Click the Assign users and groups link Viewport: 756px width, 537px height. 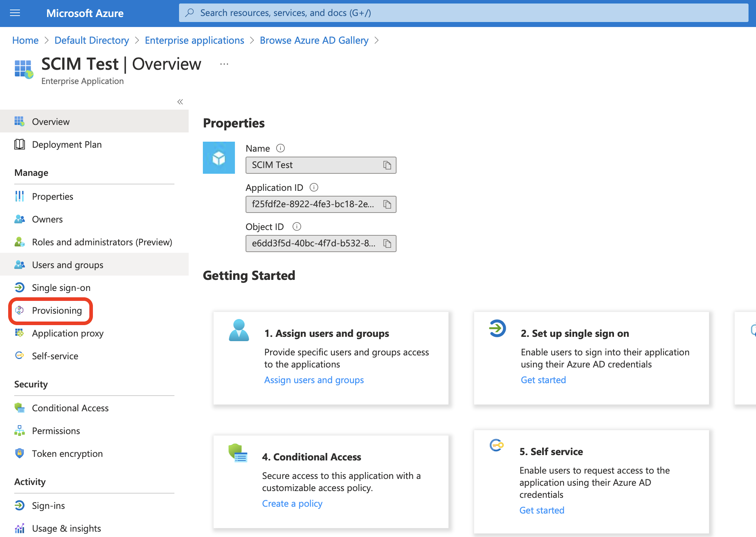coord(314,380)
